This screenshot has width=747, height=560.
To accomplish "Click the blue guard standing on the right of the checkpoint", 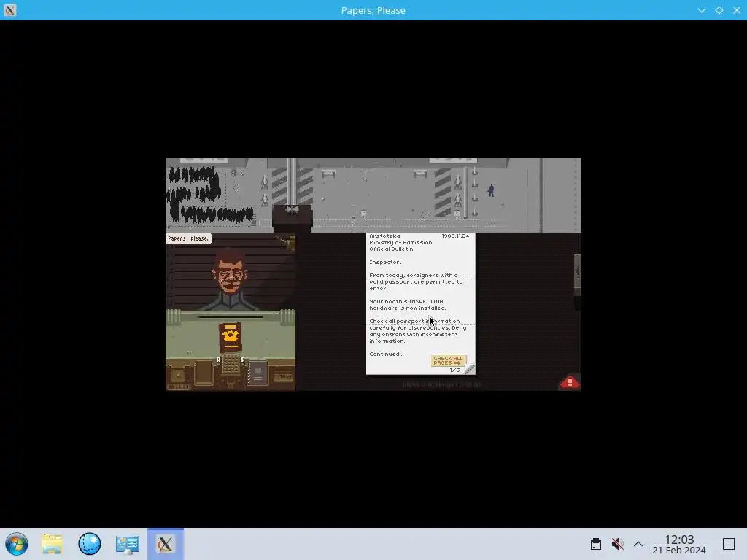I will 491,190.
